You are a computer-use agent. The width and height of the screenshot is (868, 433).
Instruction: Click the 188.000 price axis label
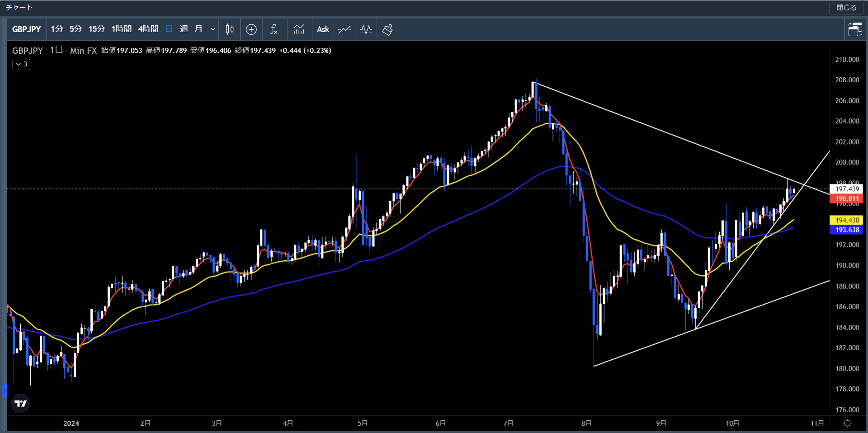pos(847,286)
